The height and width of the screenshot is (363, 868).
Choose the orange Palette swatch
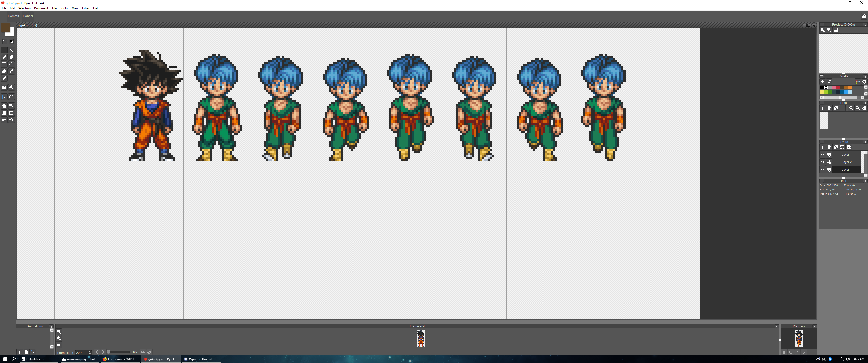pos(850,88)
